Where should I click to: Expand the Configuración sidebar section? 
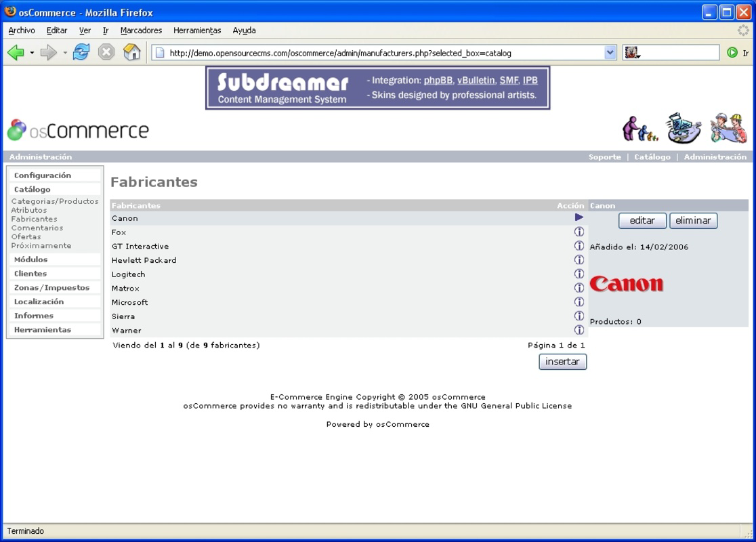coord(43,175)
